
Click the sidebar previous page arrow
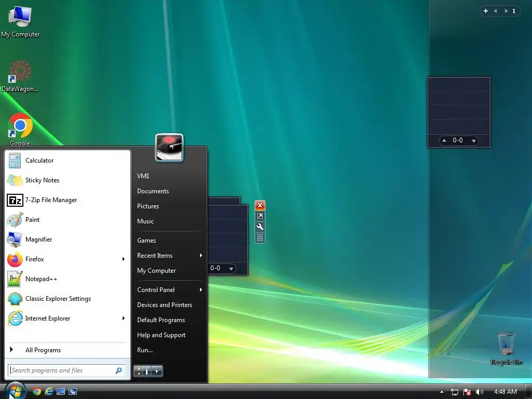pyautogui.click(x=495, y=11)
